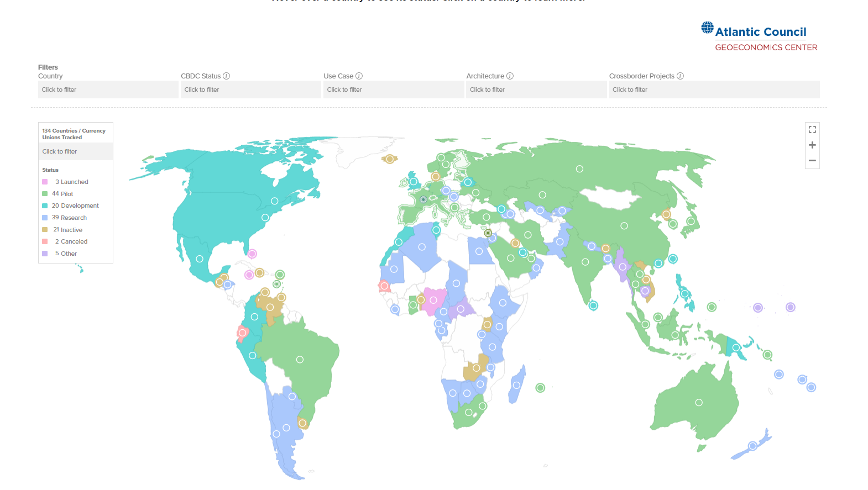Image resolution: width=868 pixels, height=490 pixels.
Task: Click info icon beside Crossborder Projects
Action: (680, 76)
